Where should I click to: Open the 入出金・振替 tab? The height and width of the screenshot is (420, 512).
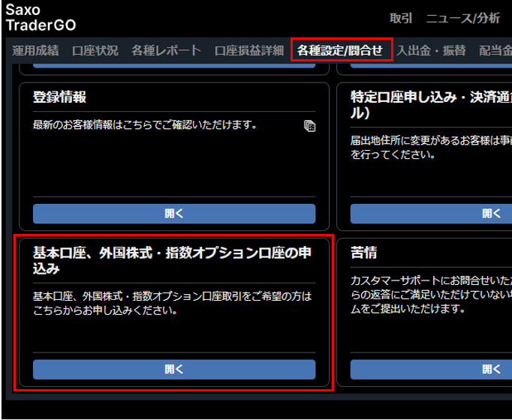tap(431, 50)
